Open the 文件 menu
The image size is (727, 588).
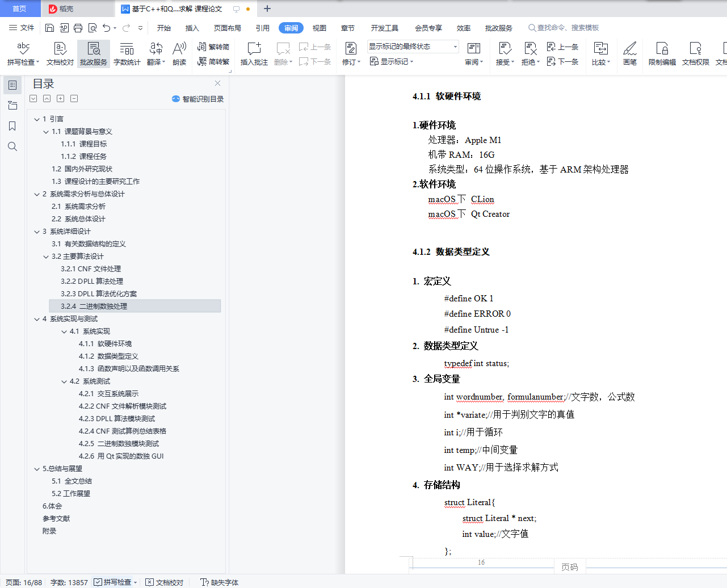[22, 28]
